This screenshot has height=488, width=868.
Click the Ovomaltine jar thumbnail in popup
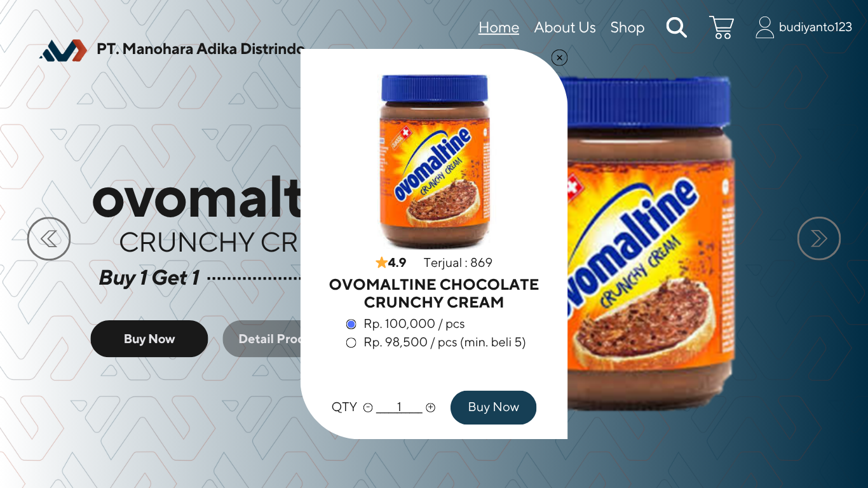pyautogui.click(x=435, y=161)
